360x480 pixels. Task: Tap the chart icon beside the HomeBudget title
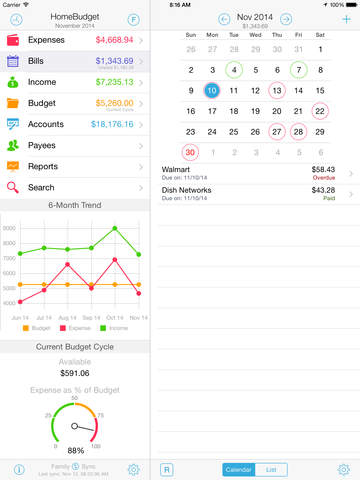point(16,20)
